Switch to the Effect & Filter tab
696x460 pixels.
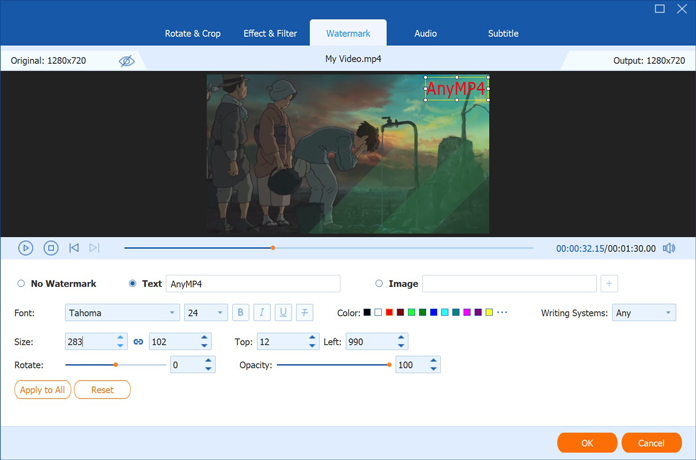coord(270,33)
